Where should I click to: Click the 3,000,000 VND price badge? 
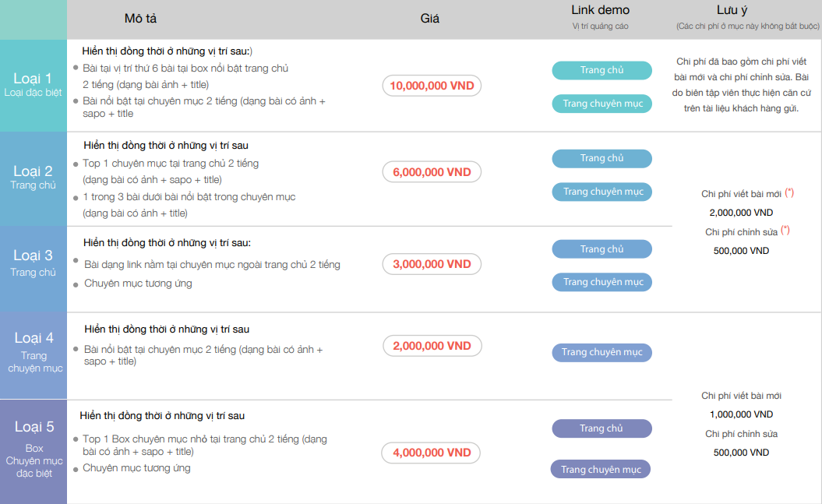click(x=432, y=264)
